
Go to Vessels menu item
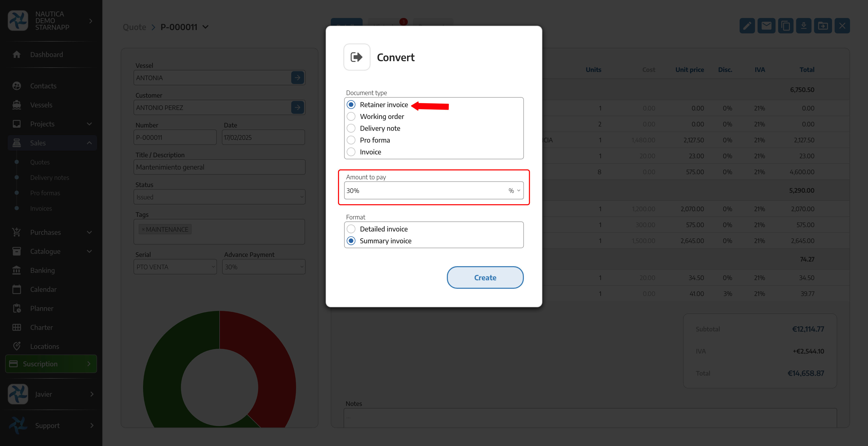tap(41, 105)
